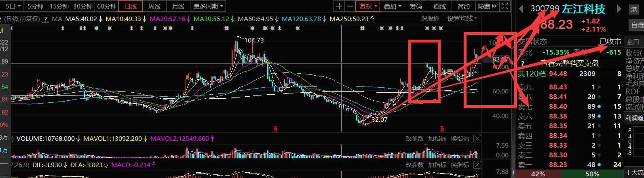
Task: Open the 设置均线 dropdown
Action: [x=462, y=19]
